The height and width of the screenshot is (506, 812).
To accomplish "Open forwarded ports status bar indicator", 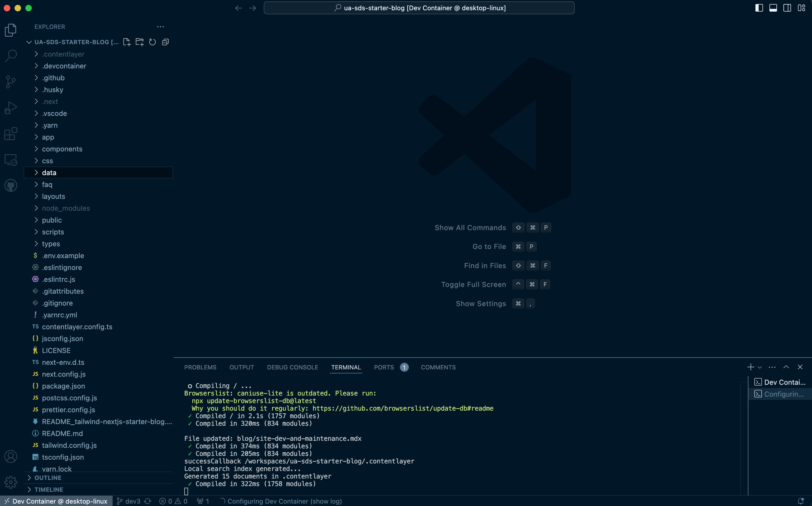I will pos(203,501).
